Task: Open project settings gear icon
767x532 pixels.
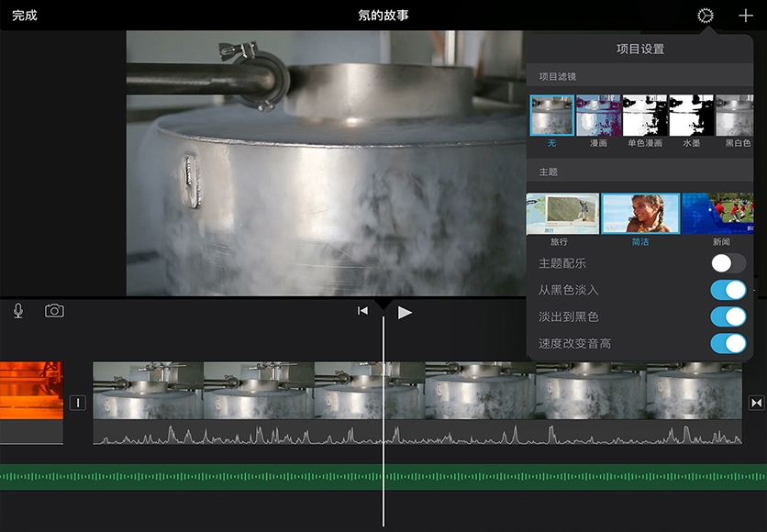Action: click(705, 16)
